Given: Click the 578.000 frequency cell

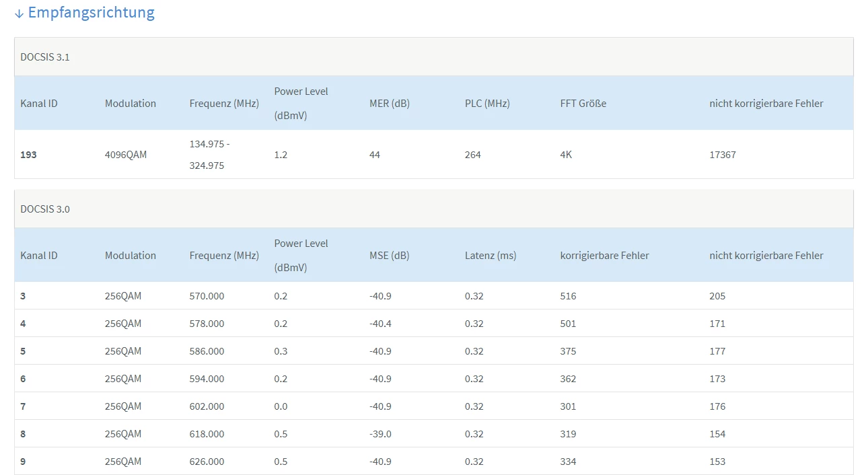Looking at the screenshot, I should pyautogui.click(x=207, y=324).
